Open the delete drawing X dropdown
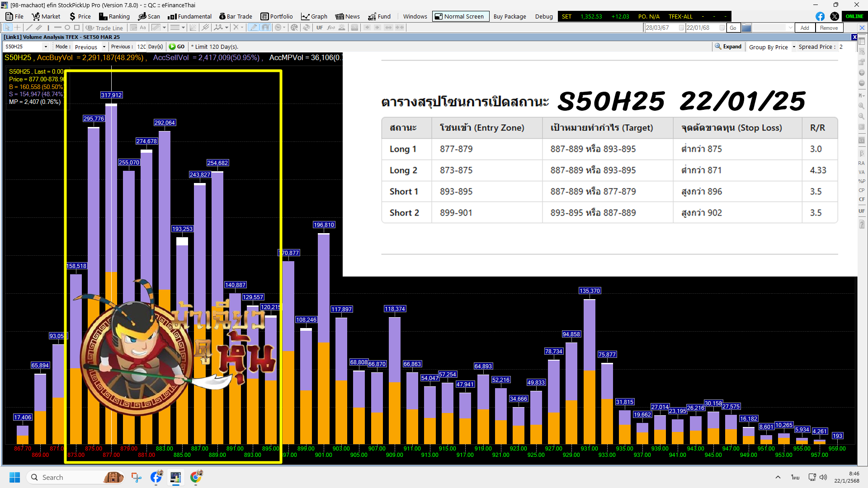The height and width of the screenshot is (488, 868). click(242, 28)
